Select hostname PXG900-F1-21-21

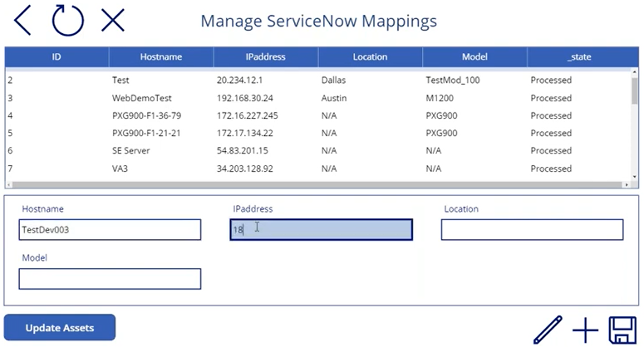[146, 133]
